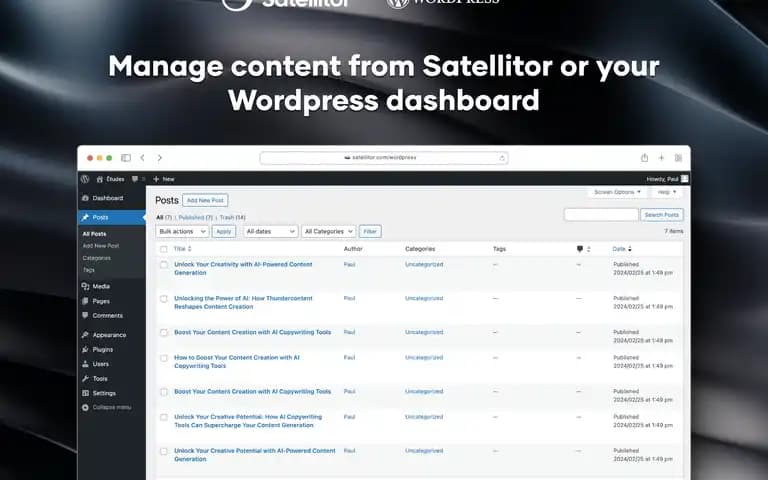Go back with the browser back arrow

(143, 158)
